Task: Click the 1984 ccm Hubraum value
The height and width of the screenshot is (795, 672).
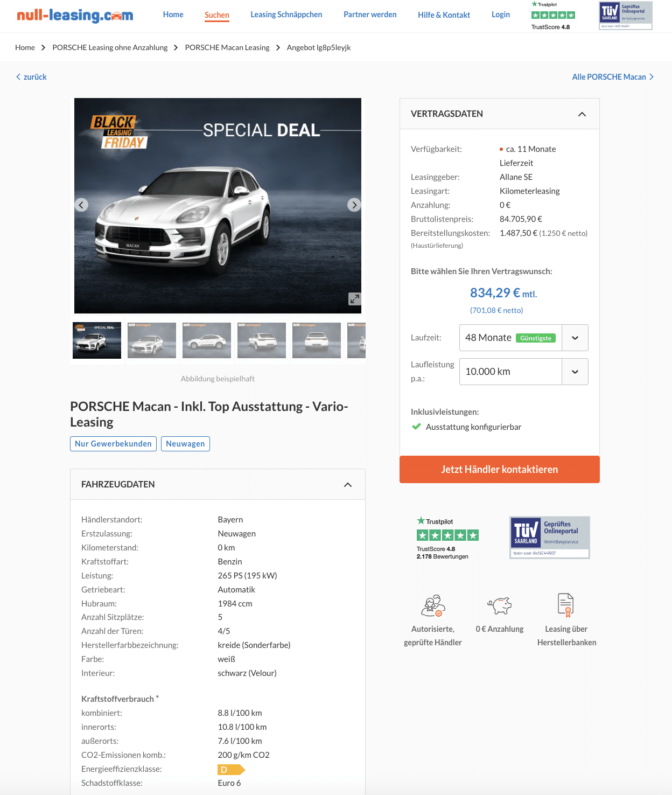Action: point(235,604)
